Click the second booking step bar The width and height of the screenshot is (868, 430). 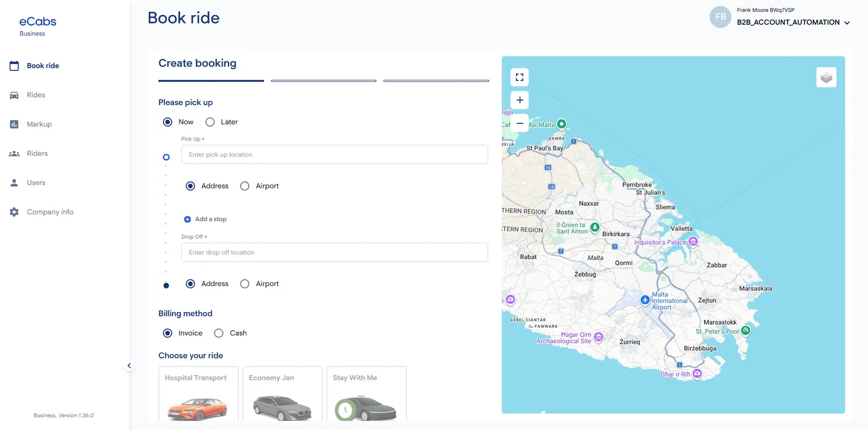[324, 81]
